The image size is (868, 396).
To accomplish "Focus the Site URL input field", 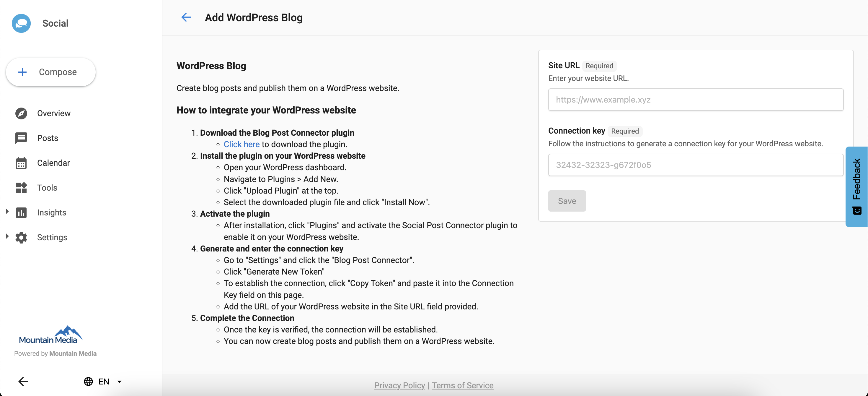I will pos(696,100).
